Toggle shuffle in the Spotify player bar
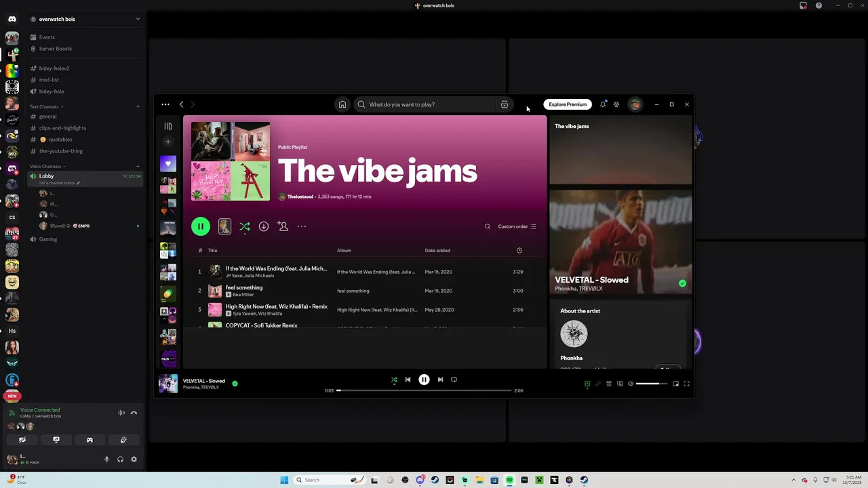The height and width of the screenshot is (488, 868). pos(394,380)
